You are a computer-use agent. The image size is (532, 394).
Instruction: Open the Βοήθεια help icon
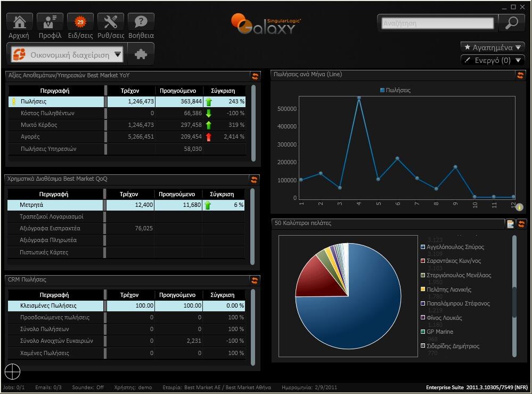141,22
